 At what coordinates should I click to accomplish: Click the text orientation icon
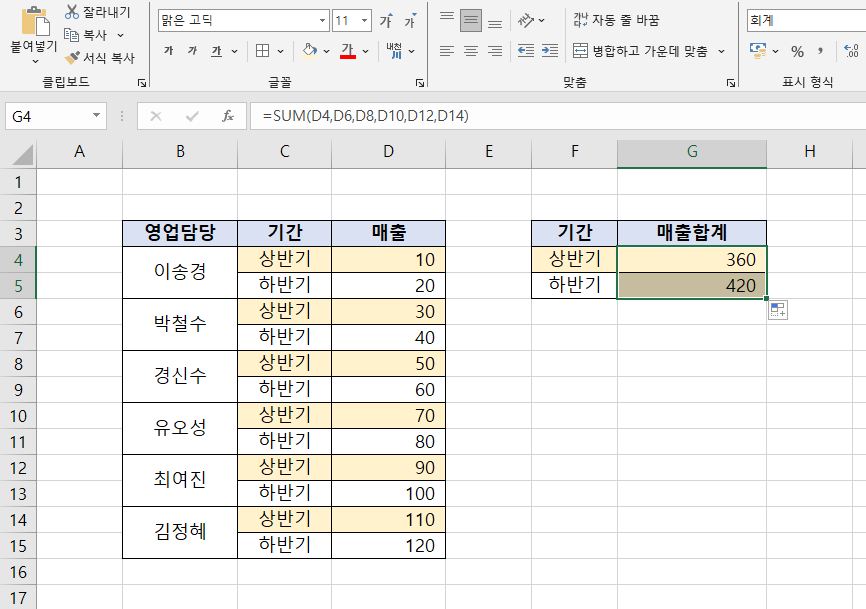526,20
